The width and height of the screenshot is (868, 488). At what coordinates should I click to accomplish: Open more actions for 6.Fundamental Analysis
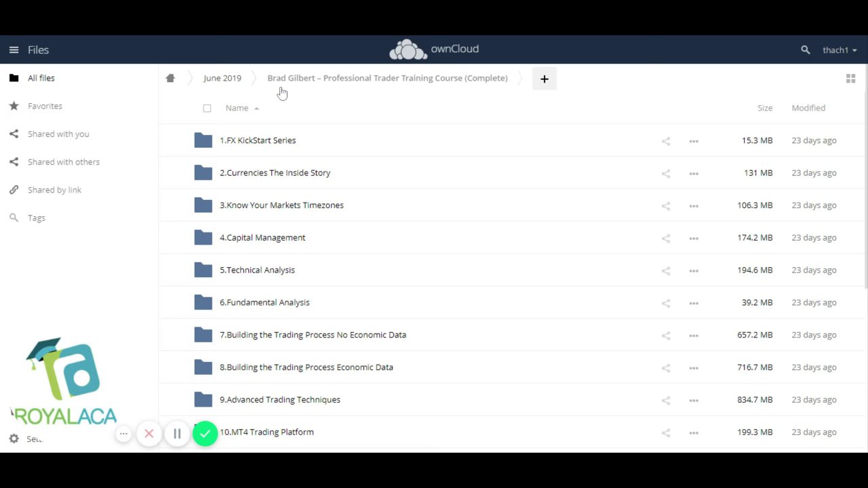(694, 303)
